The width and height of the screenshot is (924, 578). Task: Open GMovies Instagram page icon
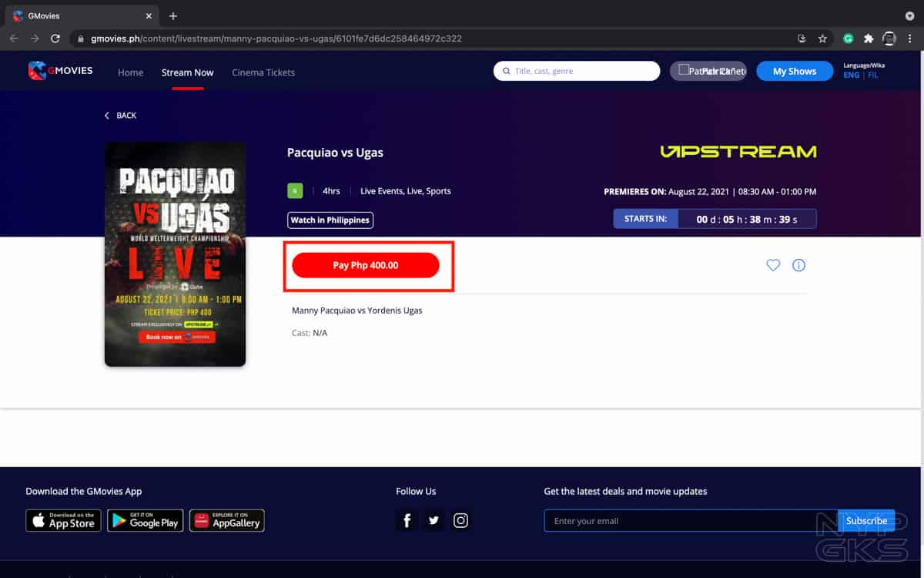point(460,521)
